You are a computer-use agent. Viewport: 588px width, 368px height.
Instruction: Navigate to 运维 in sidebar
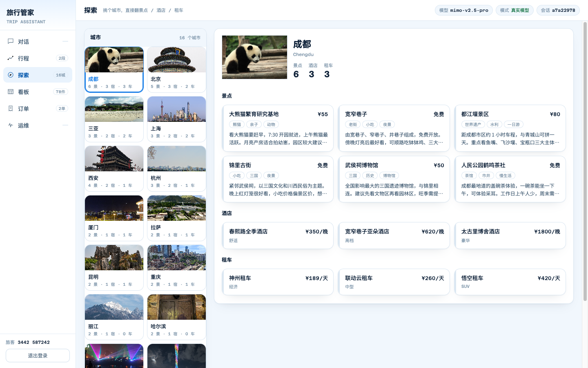(38, 125)
